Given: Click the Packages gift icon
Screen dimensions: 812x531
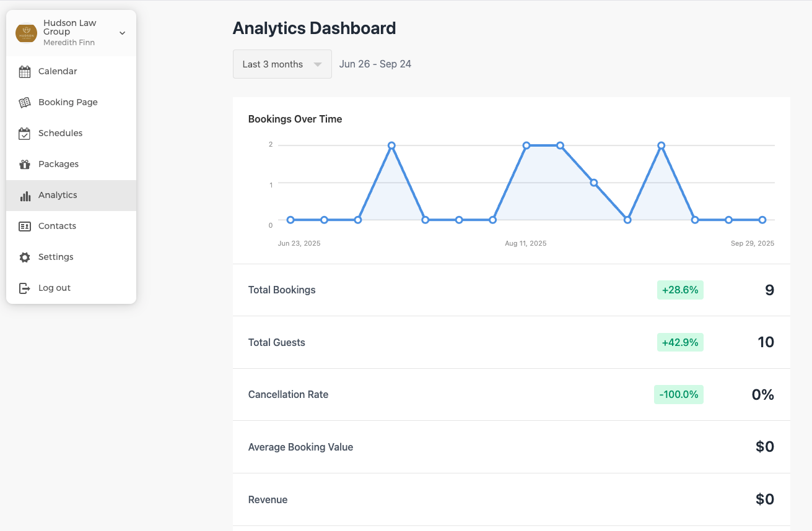Looking at the screenshot, I should point(25,165).
